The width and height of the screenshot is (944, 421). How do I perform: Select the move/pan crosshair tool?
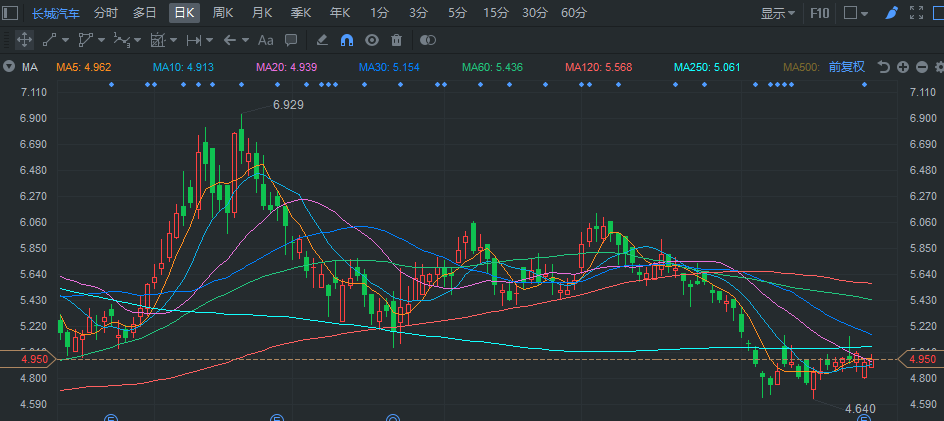pos(24,40)
